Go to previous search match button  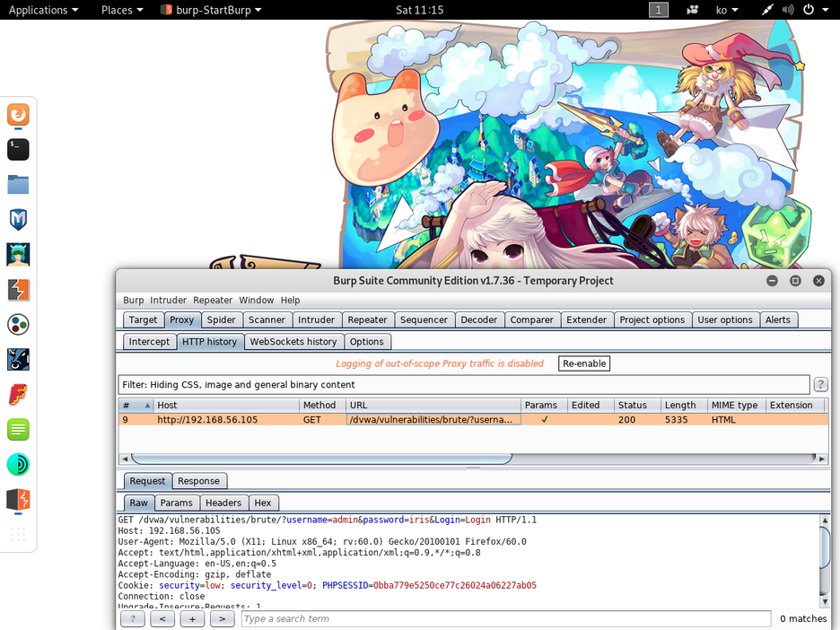pyautogui.click(x=162, y=618)
